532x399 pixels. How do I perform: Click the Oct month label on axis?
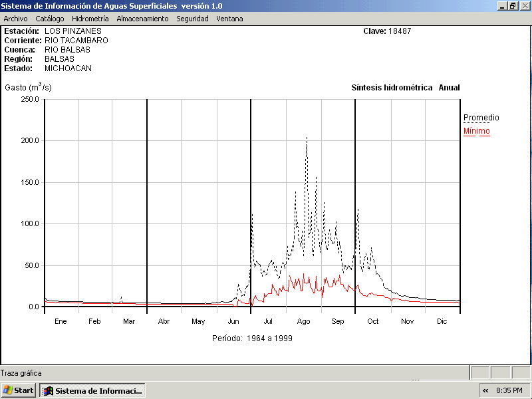click(373, 321)
